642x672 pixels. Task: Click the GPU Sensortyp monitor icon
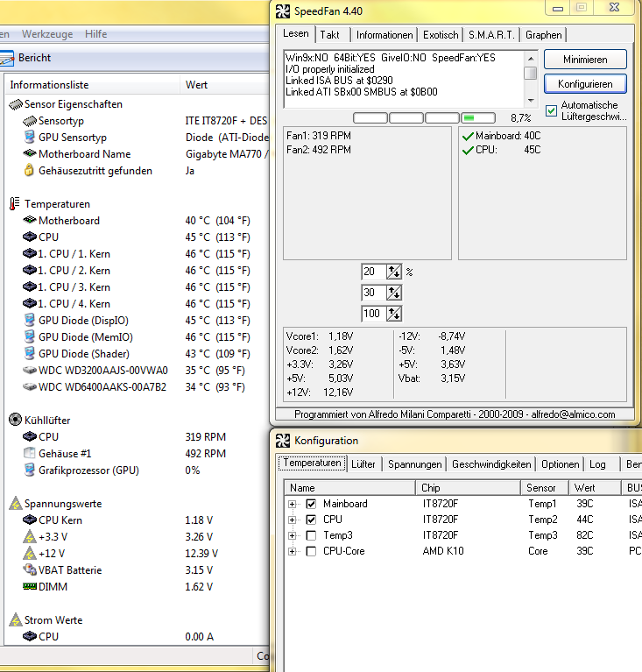[x=30, y=138]
